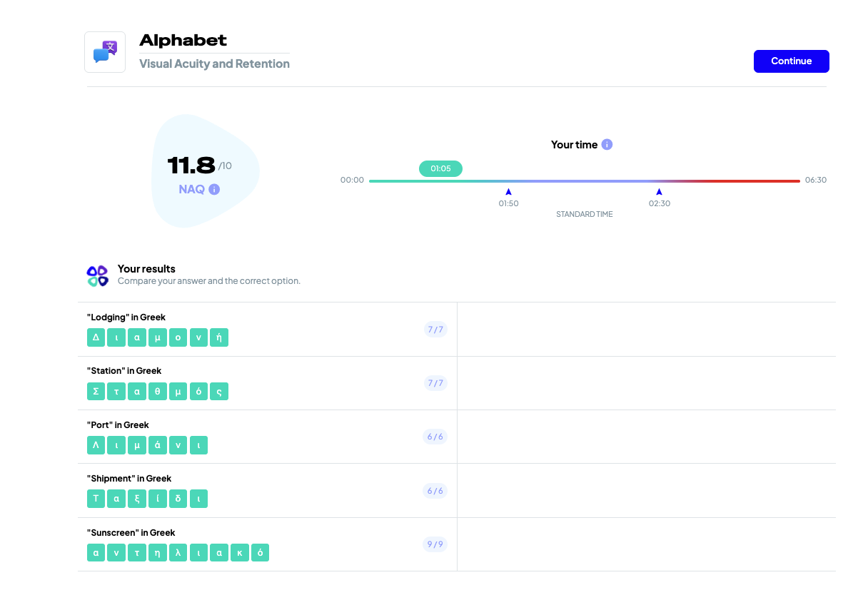Select the 01:50 standard time marker
868x595 pixels.
coord(508,192)
